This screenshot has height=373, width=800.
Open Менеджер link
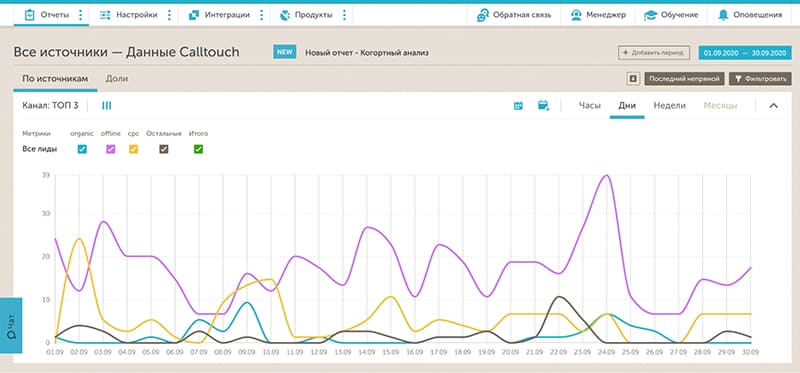tap(606, 15)
